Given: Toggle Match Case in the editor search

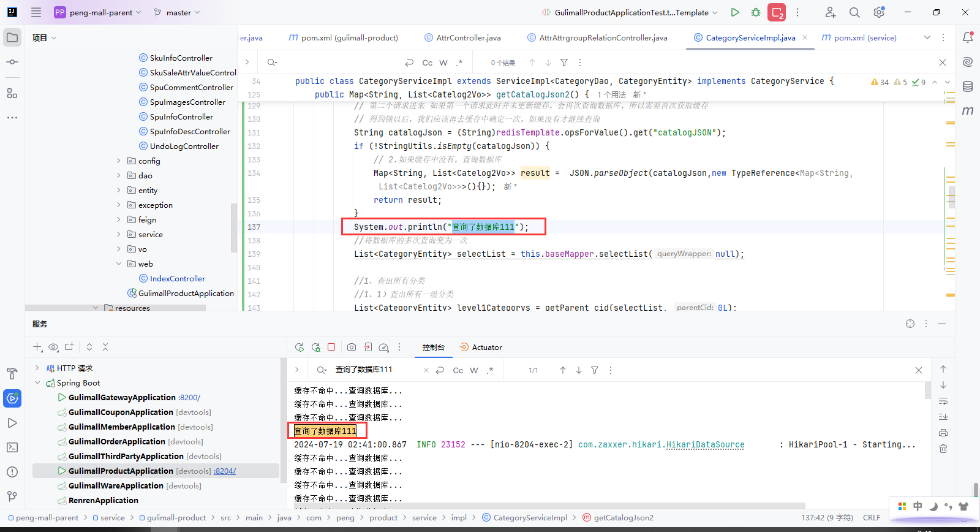Looking at the screenshot, I should 428,63.
